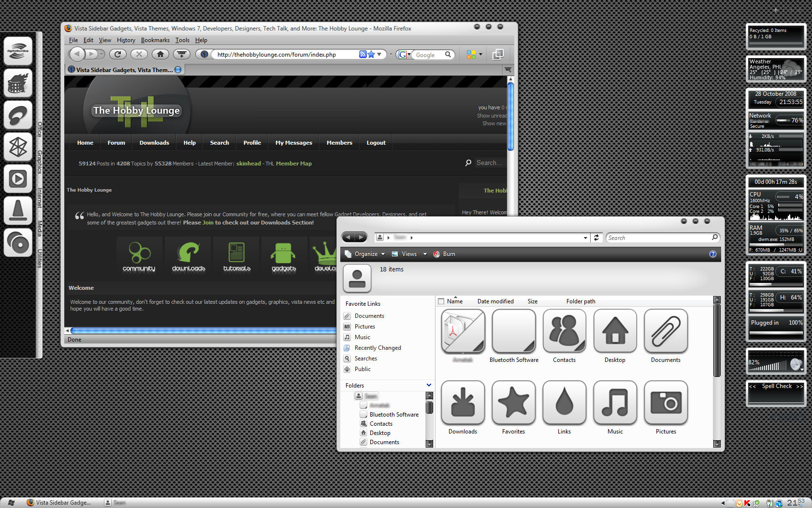812x508 pixels.
Task: Open the burning disc dock icon
Action: (18, 83)
